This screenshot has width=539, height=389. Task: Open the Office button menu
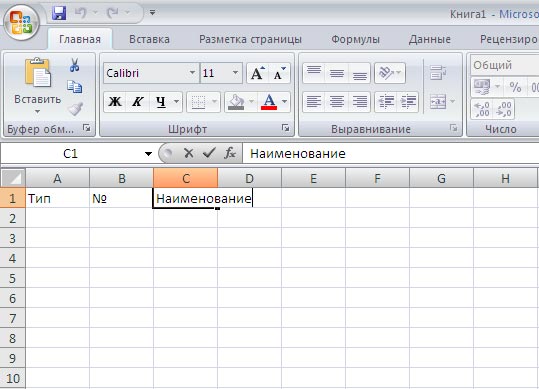21,23
